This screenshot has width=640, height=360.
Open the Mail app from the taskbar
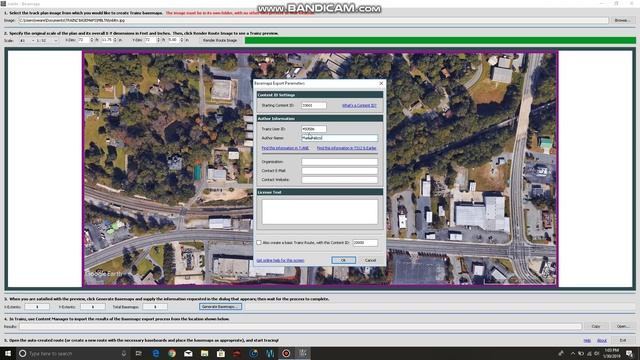(x=188, y=353)
